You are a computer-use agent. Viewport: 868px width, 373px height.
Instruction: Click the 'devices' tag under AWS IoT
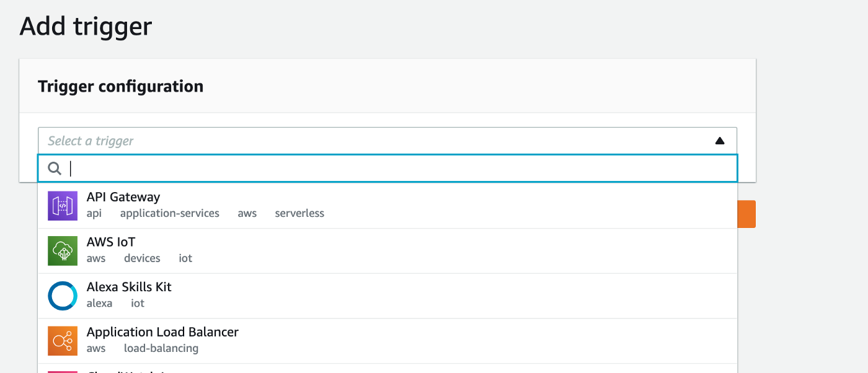[x=142, y=258]
